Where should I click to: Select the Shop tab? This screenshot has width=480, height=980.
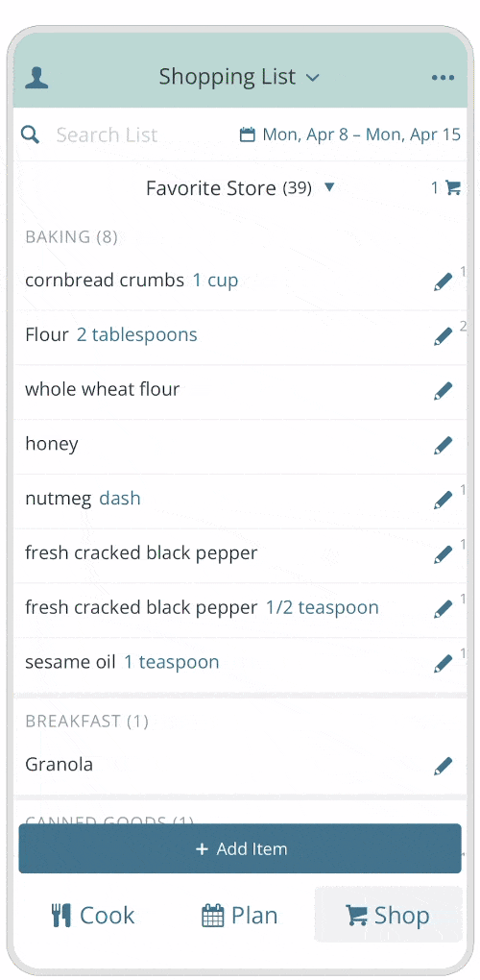click(388, 915)
